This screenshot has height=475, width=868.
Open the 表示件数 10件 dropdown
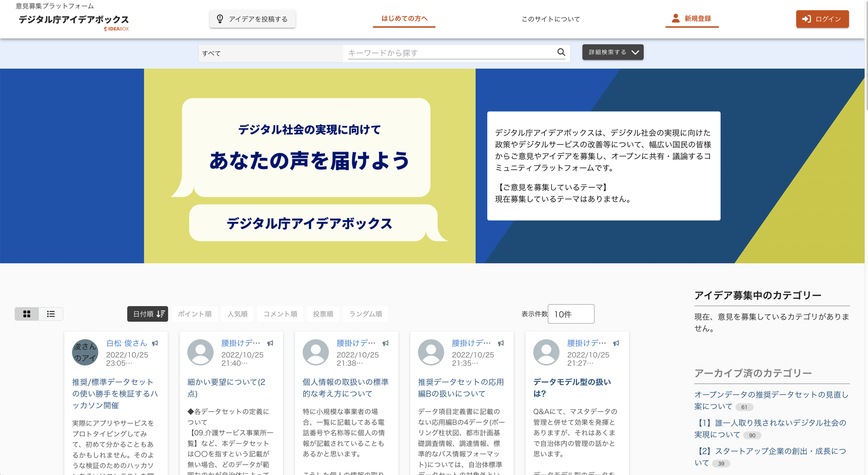tap(571, 313)
